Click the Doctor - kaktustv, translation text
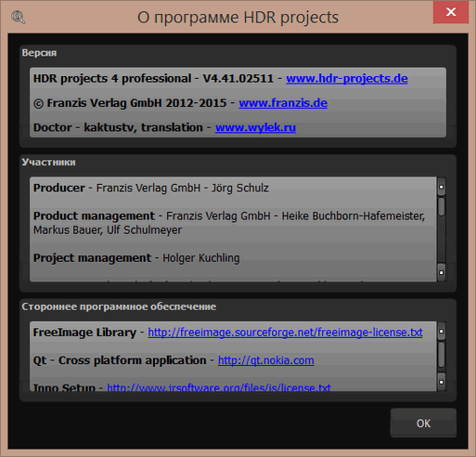Image resolution: width=476 pixels, height=457 pixels. tap(118, 127)
